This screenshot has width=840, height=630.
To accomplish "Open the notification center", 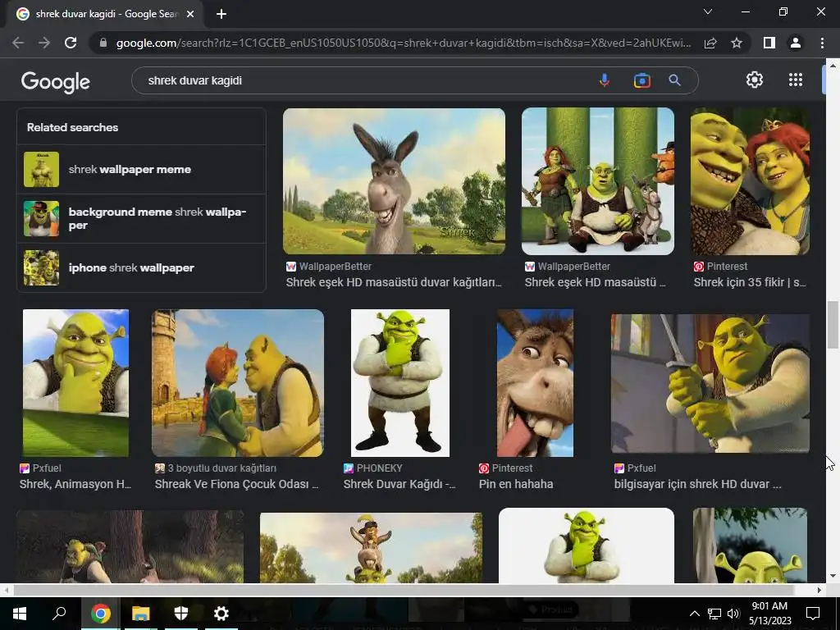I will click(x=813, y=614).
